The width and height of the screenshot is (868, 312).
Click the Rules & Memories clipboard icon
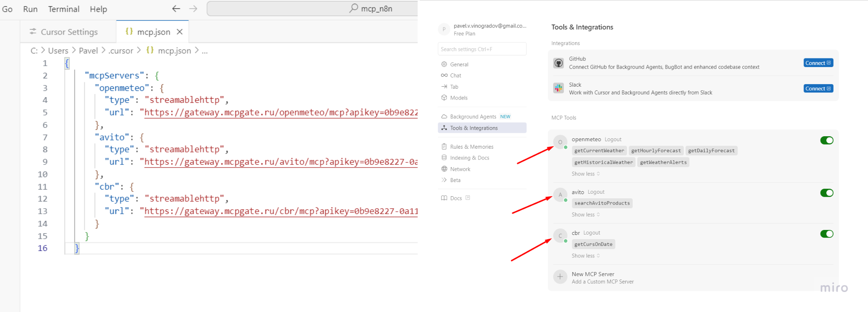[x=444, y=147]
